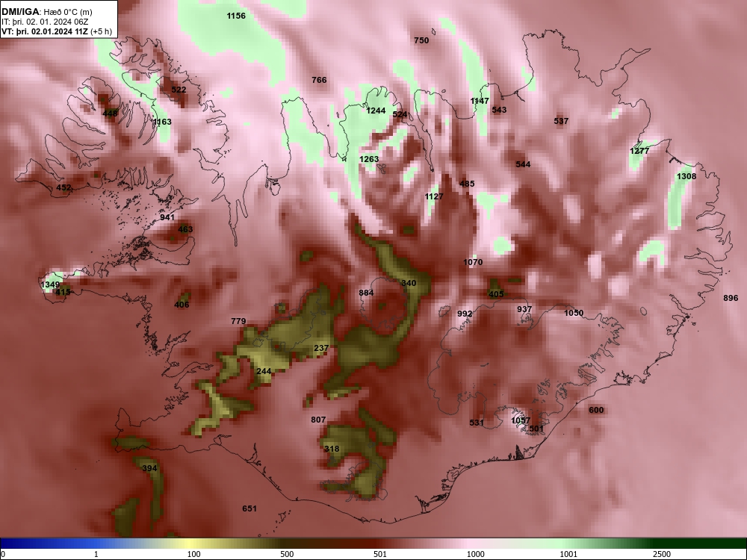The height and width of the screenshot is (560, 747).
Task: Click the legend tick label 1000
Action: (475, 554)
